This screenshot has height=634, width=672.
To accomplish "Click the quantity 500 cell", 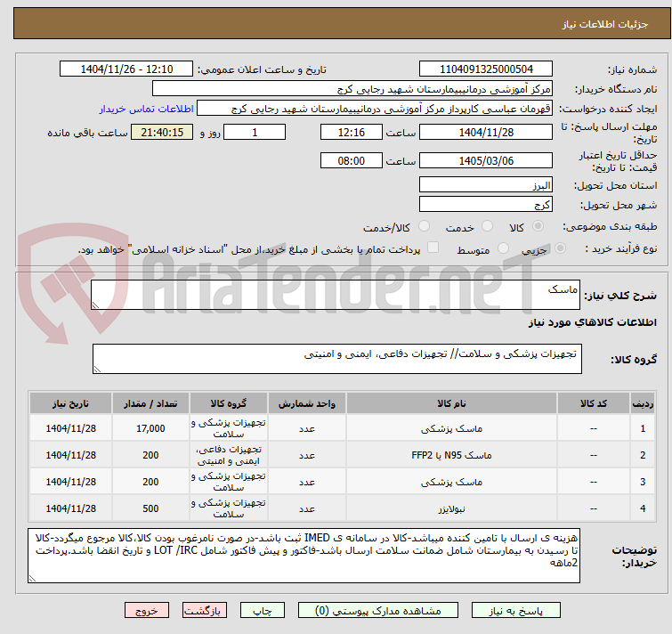I will (150, 508).
